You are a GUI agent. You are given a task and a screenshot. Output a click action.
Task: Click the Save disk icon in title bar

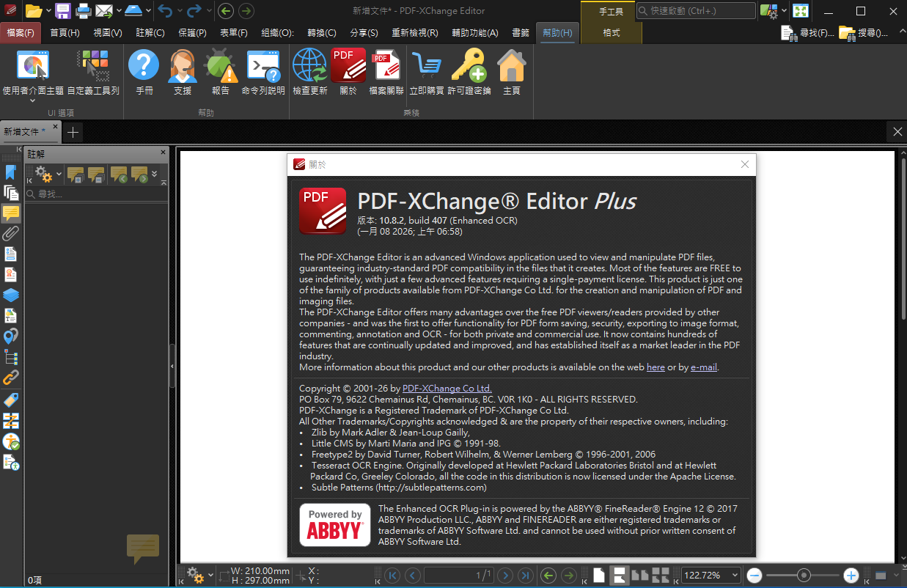(63, 10)
